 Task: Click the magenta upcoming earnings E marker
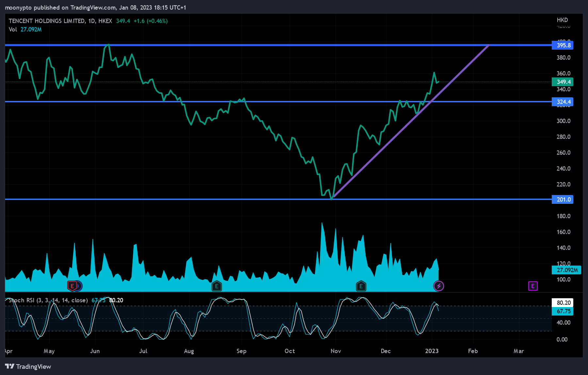tap(533, 286)
